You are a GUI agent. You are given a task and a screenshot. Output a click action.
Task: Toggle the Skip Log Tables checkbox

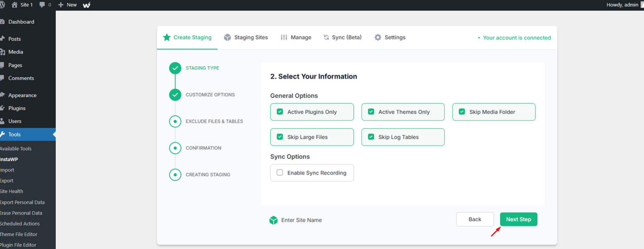[x=371, y=137]
